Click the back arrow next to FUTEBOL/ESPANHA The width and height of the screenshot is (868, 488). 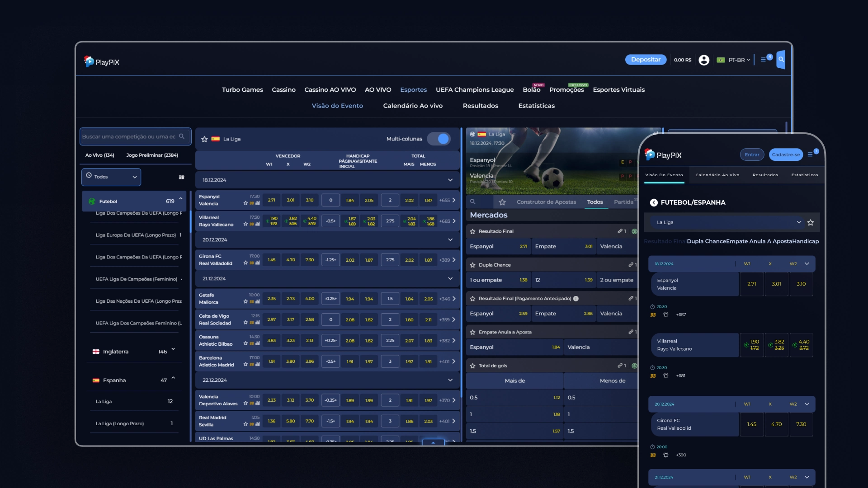click(x=654, y=203)
